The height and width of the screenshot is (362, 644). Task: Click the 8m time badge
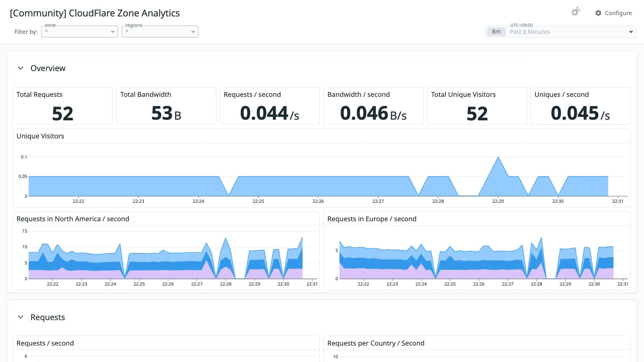pos(496,32)
